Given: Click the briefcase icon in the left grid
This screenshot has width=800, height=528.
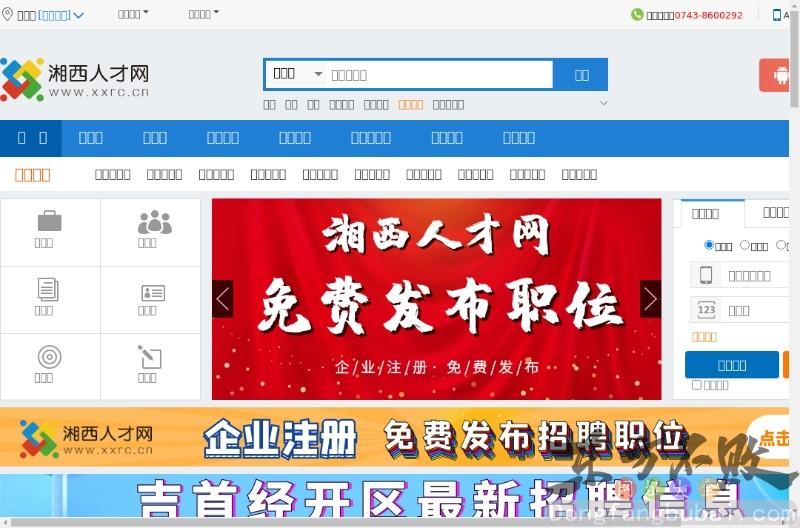Looking at the screenshot, I should (x=49, y=221).
